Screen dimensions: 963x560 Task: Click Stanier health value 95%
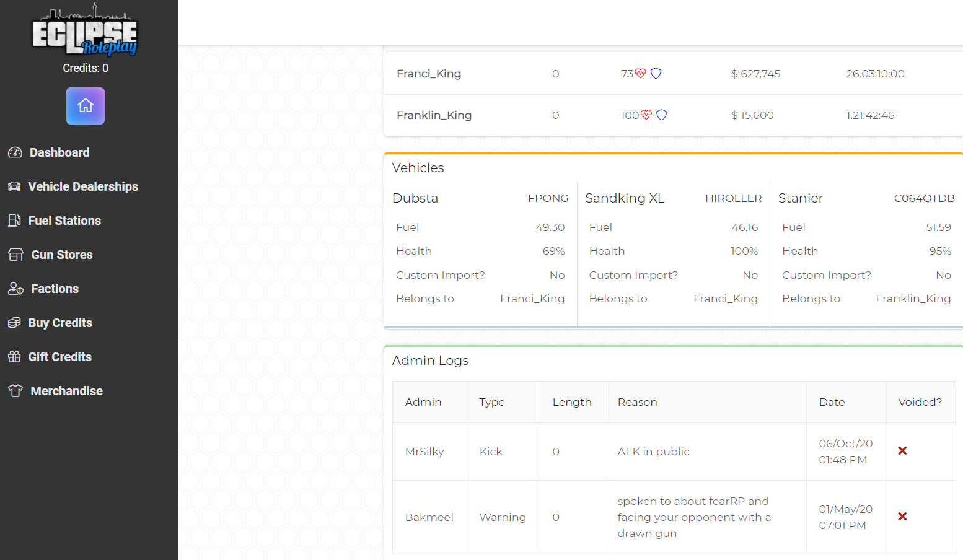(940, 251)
